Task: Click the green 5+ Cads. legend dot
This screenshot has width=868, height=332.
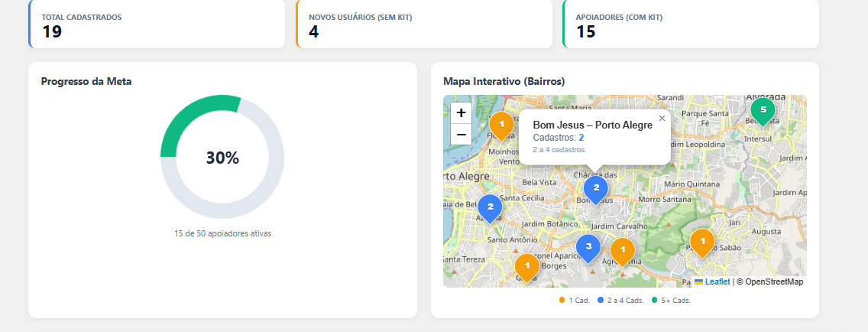Action: coord(654,301)
